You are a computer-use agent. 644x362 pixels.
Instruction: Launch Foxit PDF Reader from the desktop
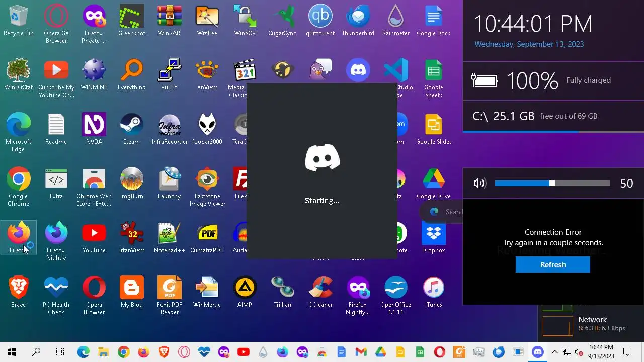[x=169, y=296]
